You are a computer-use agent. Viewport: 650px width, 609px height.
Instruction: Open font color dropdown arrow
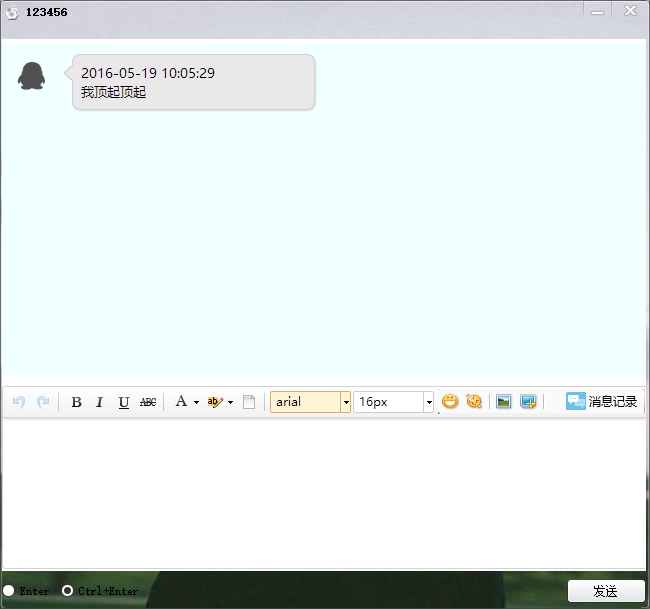(x=196, y=402)
